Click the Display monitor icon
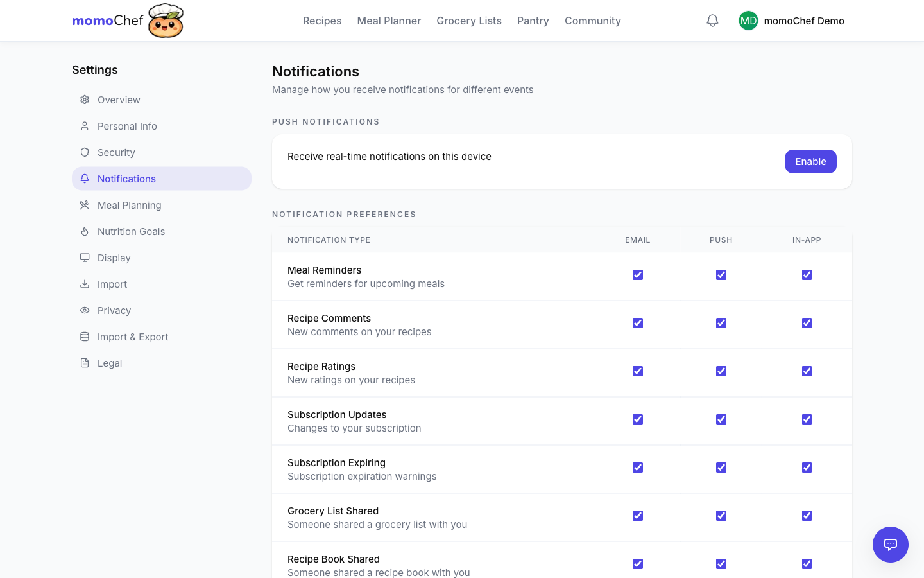 point(85,258)
